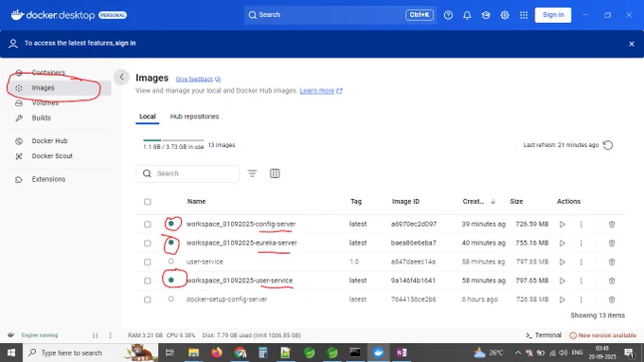
Task: Click the Size column header
Action: 516,201
